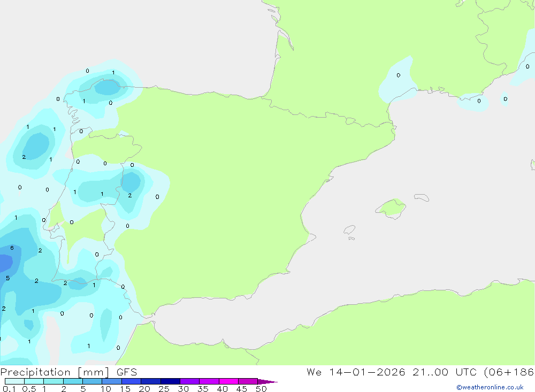Select the 40–45 mm magenta legend swatch
Viewport: 535px width, 392px height.
tap(228, 381)
